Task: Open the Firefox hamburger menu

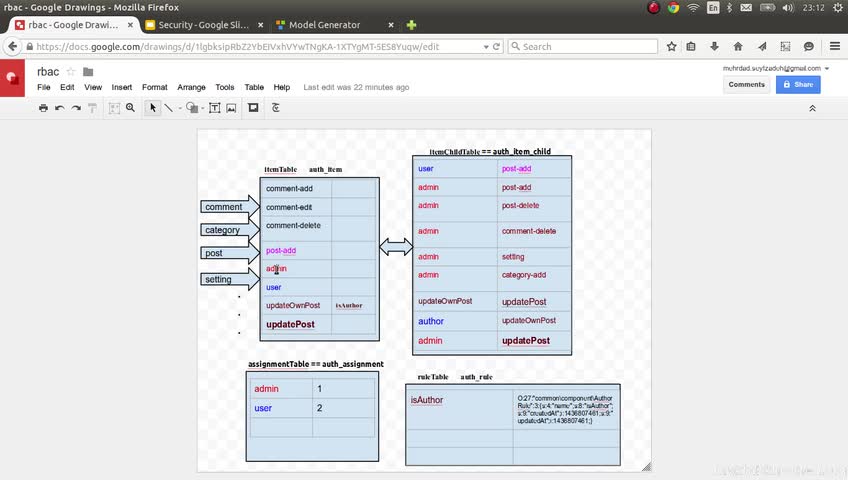Action: (835, 46)
